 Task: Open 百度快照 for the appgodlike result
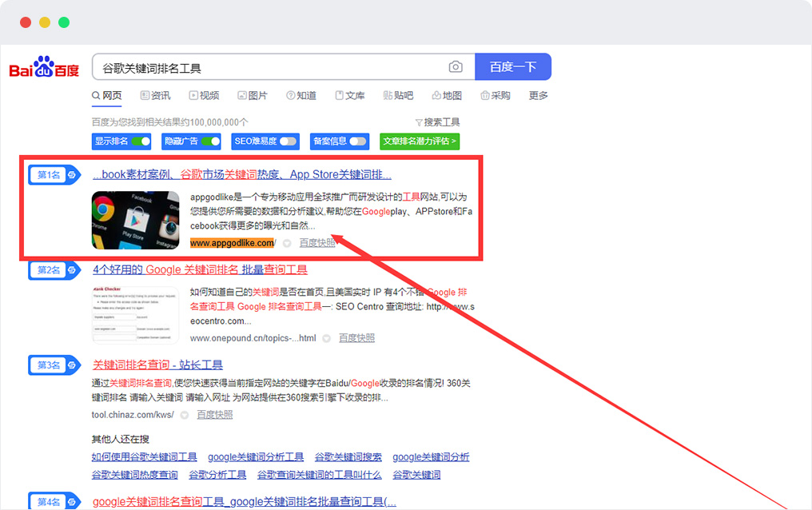tap(317, 243)
